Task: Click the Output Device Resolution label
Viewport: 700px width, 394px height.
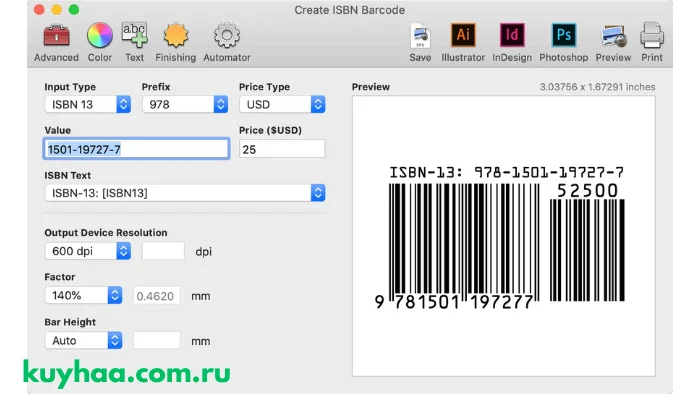Action: pos(106,232)
